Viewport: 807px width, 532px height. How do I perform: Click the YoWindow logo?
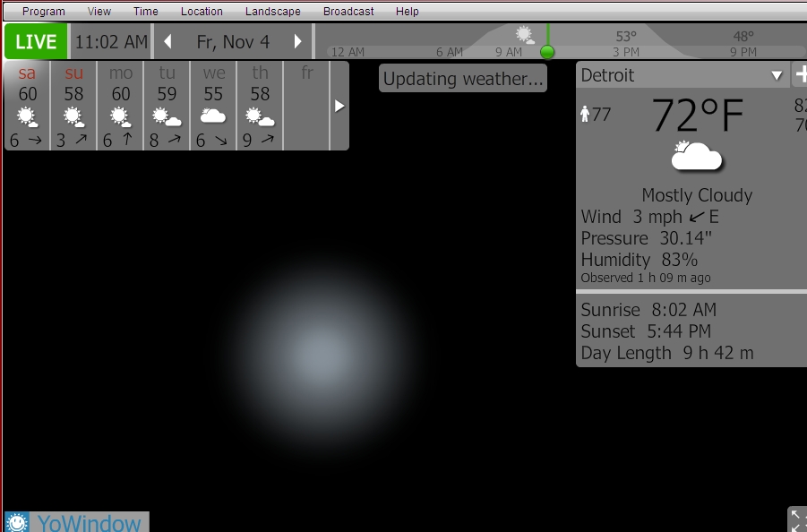tap(76, 522)
